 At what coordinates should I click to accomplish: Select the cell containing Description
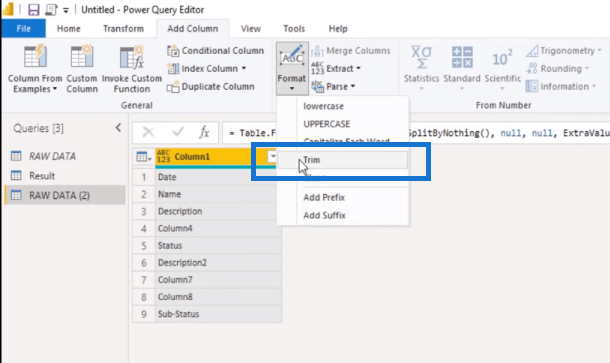pos(218,211)
